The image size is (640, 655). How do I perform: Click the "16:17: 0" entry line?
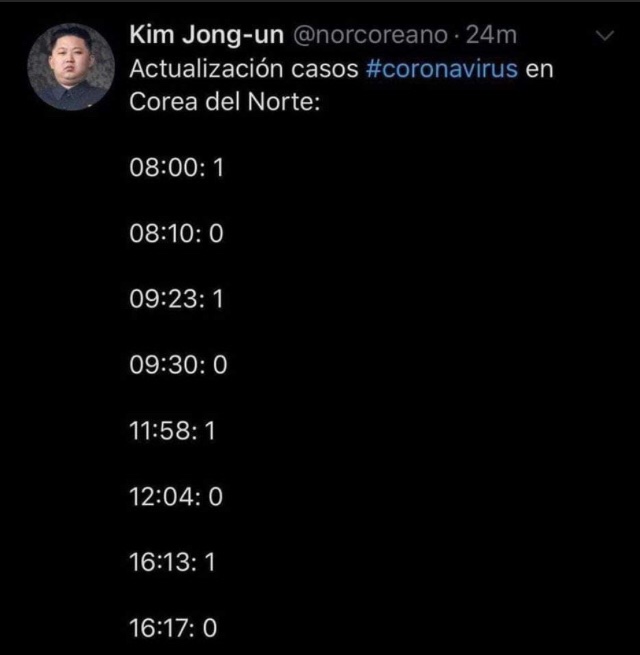[x=173, y=628]
